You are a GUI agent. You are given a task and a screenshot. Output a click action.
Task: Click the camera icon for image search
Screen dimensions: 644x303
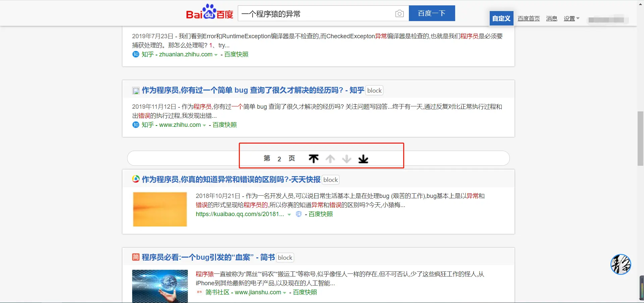coord(399,13)
